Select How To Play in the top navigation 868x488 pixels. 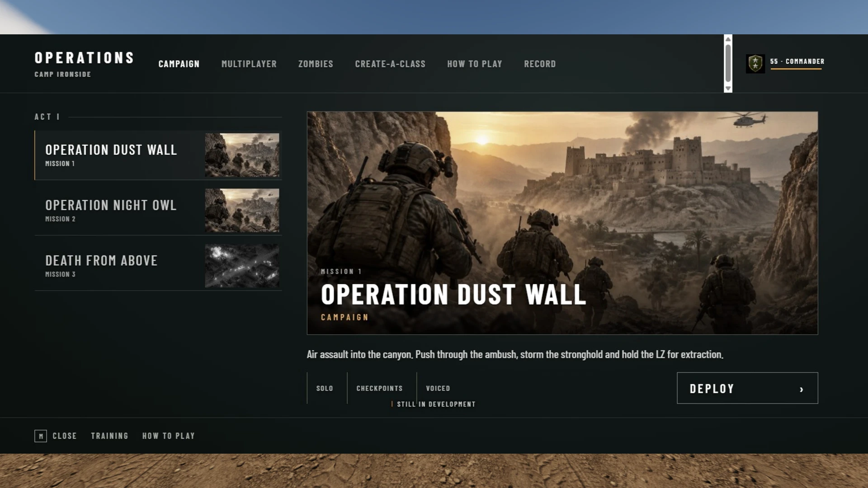(475, 64)
